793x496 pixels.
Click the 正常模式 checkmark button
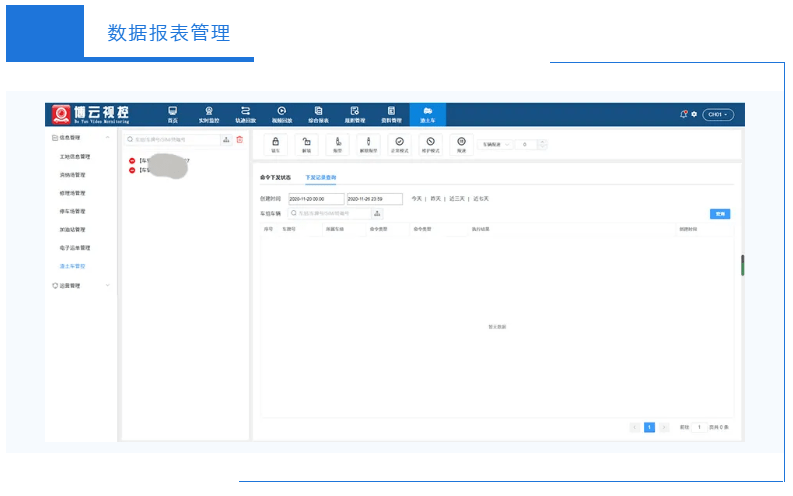tap(400, 145)
